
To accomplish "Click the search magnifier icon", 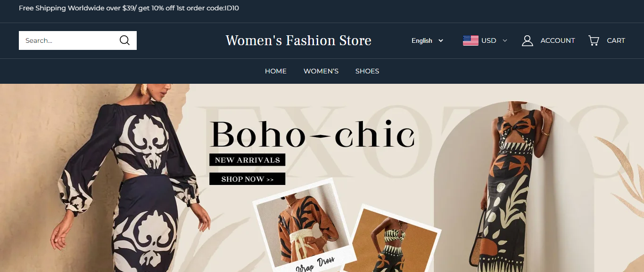I will [124, 40].
